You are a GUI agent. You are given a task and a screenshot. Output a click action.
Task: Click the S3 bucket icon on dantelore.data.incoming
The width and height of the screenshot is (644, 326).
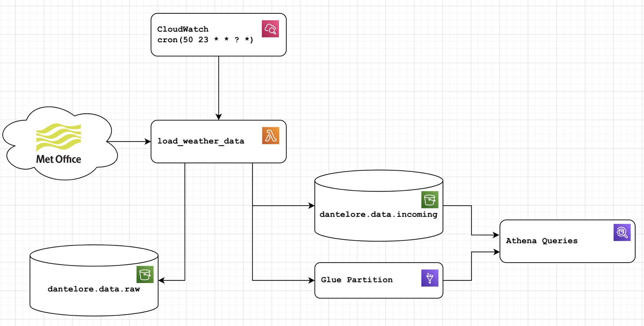(x=430, y=200)
